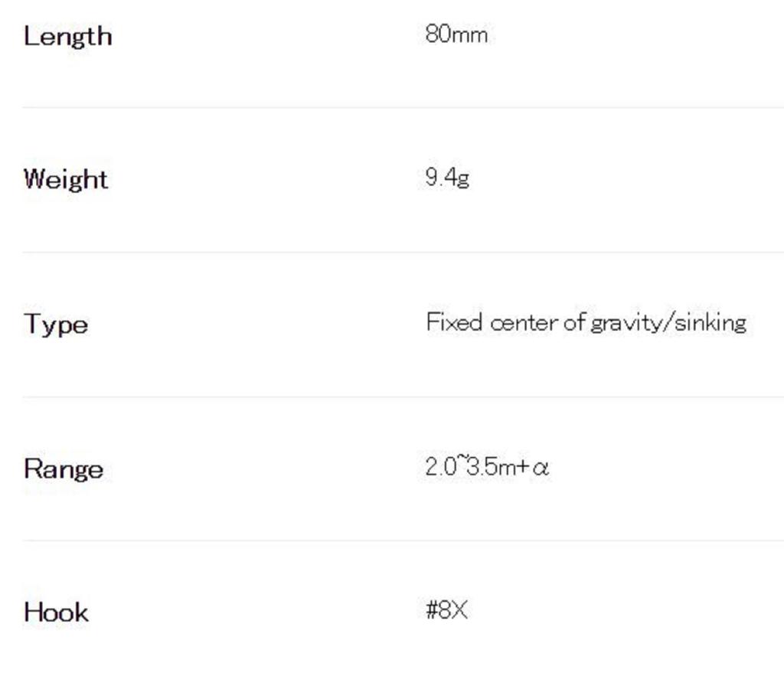Select the 9.4g weight value
Viewport: 784px width, 679px height.
click(x=447, y=178)
